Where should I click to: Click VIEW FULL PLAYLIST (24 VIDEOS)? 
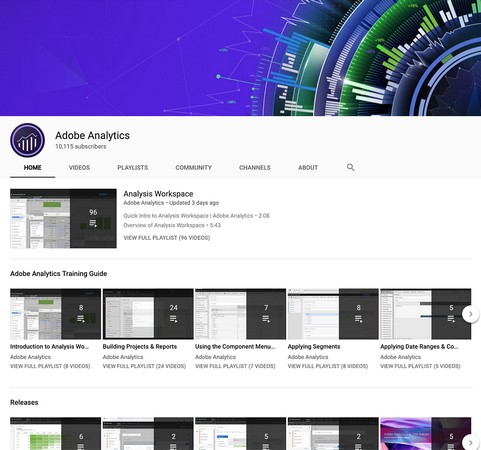[144, 366]
